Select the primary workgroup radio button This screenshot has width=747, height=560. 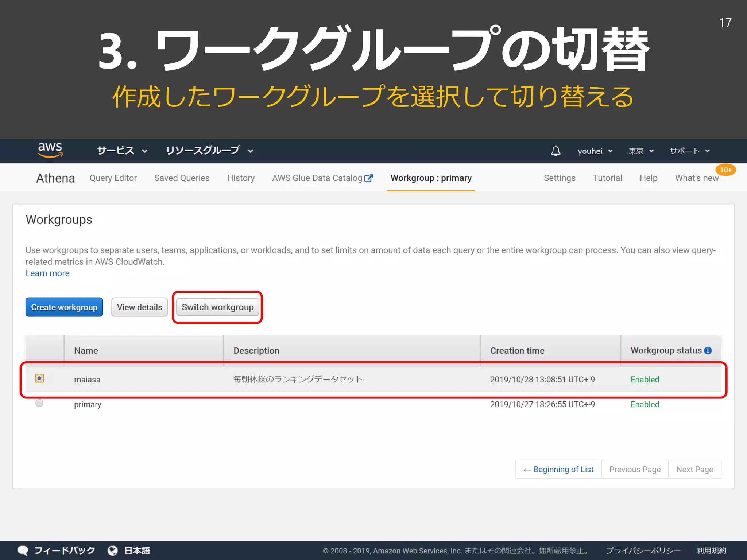click(x=39, y=403)
